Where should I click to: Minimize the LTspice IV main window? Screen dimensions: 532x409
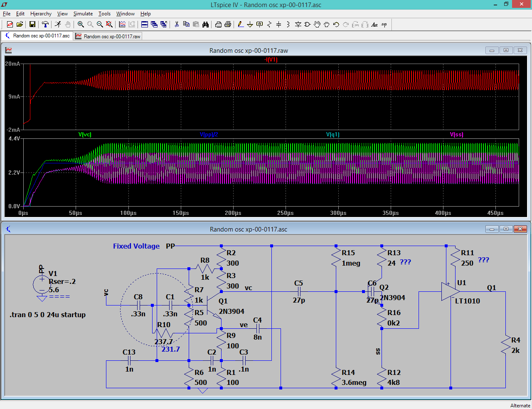click(495, 5)
